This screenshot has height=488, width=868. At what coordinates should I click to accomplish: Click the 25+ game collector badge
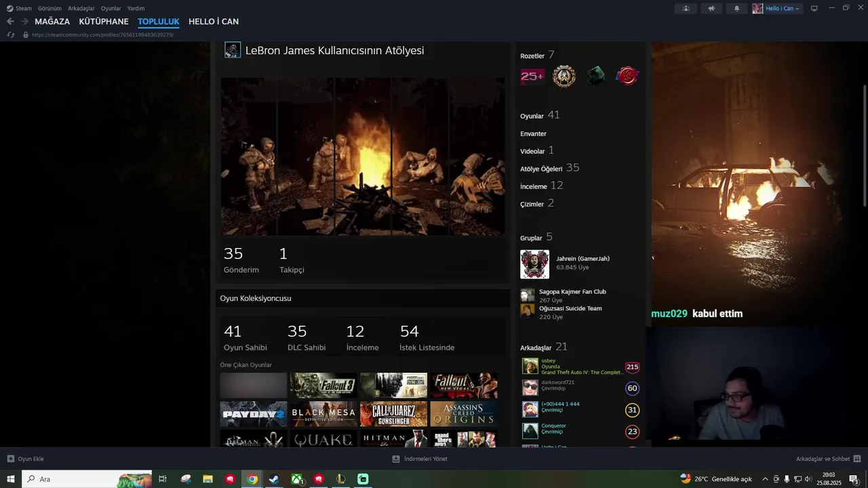click(532, 77)
